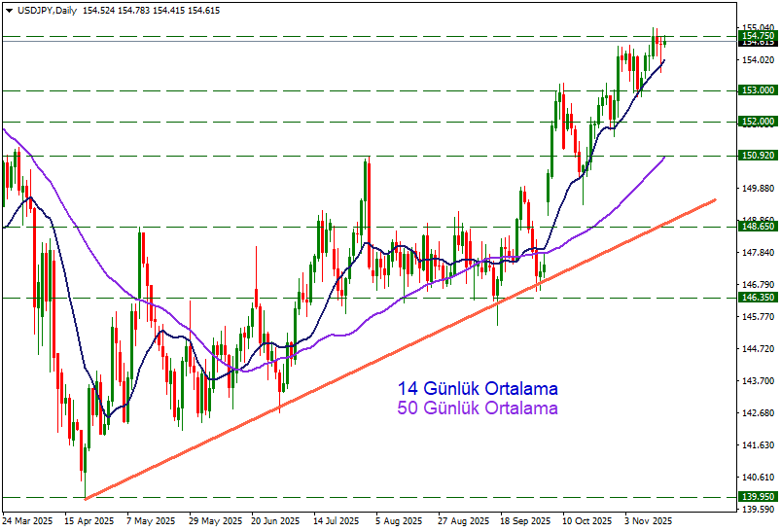Click the 3 Nov 2025 date label
The width and height of the screenshot is (781, 532).
(648, 520)
